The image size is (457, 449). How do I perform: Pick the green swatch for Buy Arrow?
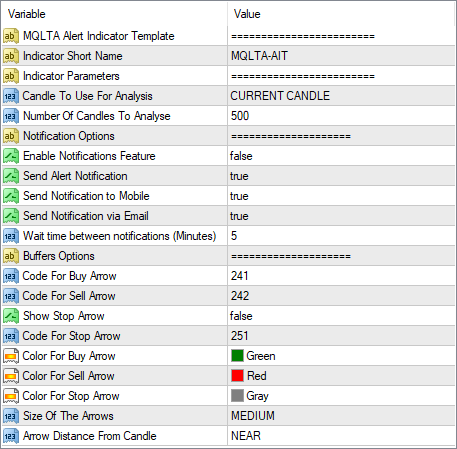click(237, 356)
